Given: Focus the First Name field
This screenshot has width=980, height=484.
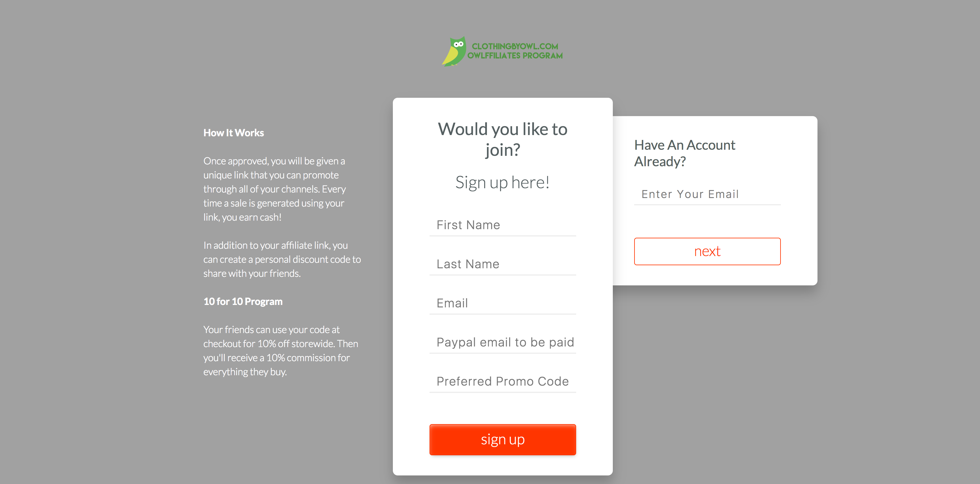Looking at the screenshot, I should point(503,225).
